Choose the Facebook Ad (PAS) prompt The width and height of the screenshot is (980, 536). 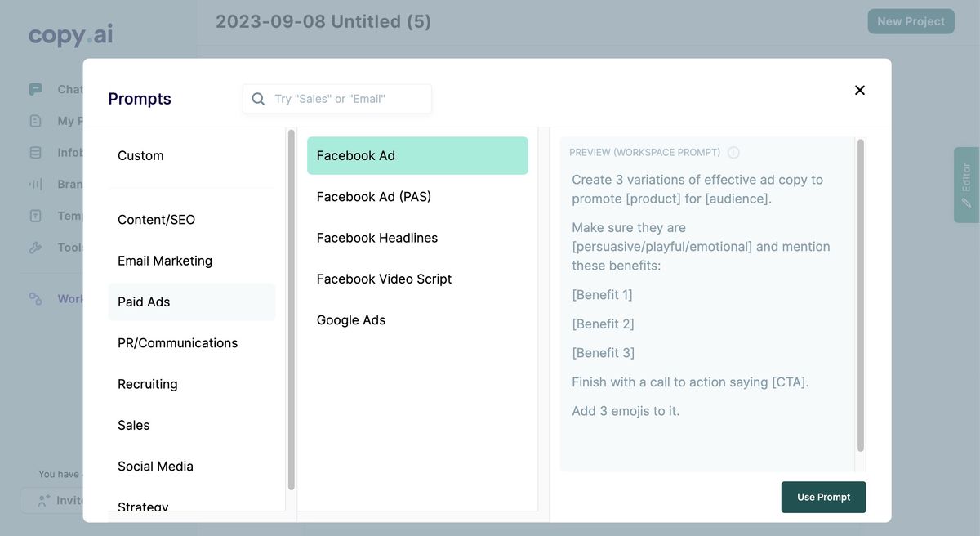374,197
